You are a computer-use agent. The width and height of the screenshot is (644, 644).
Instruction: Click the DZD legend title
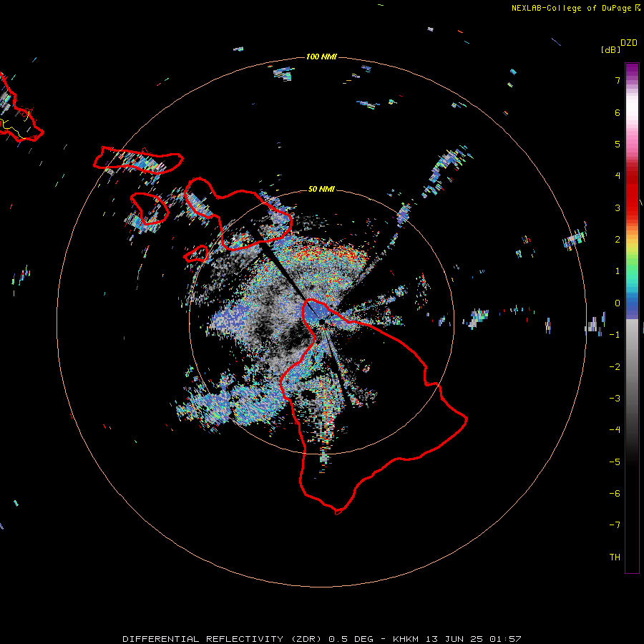click(629, 43)
